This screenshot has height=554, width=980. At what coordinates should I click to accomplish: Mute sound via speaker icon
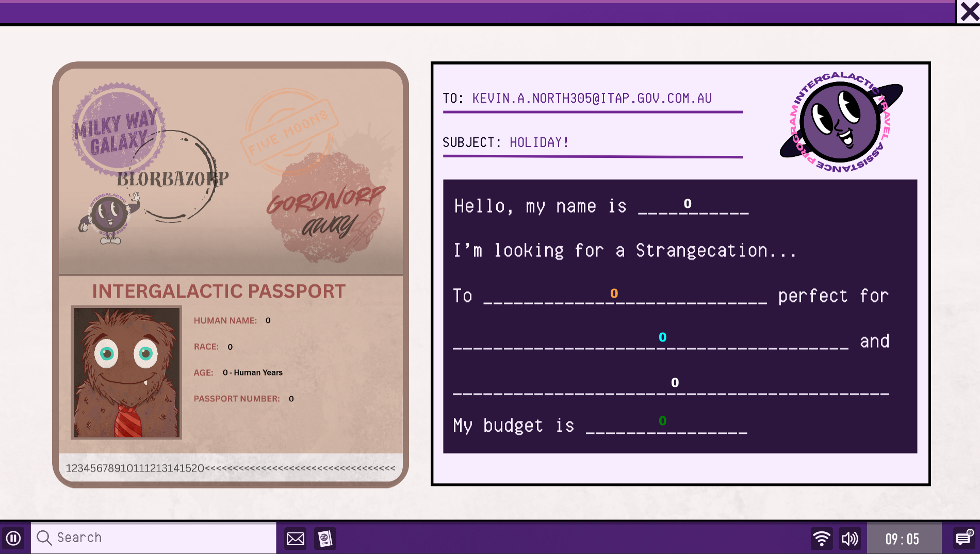850,539
